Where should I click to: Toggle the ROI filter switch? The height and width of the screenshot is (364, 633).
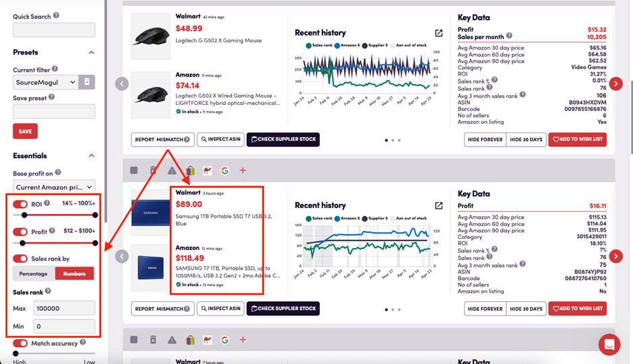point(20,204)
